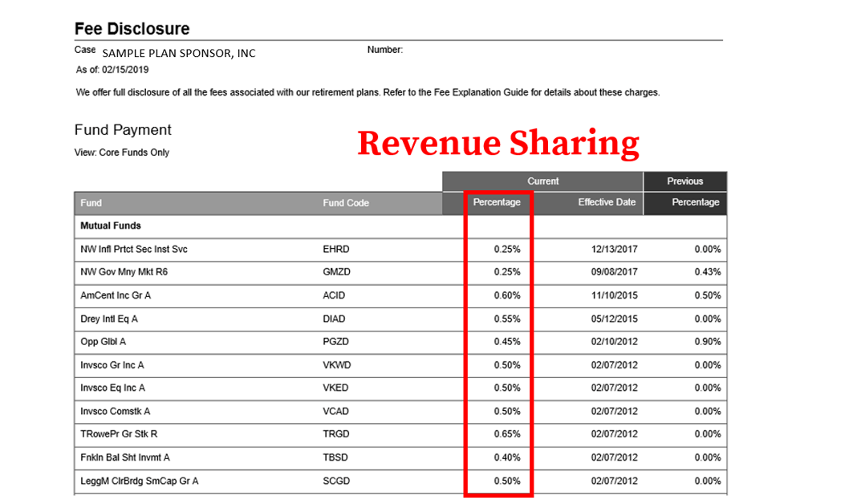Viewport: 857px width, 504px height.
Task: Click fund code VKWD
Action: 337,365
